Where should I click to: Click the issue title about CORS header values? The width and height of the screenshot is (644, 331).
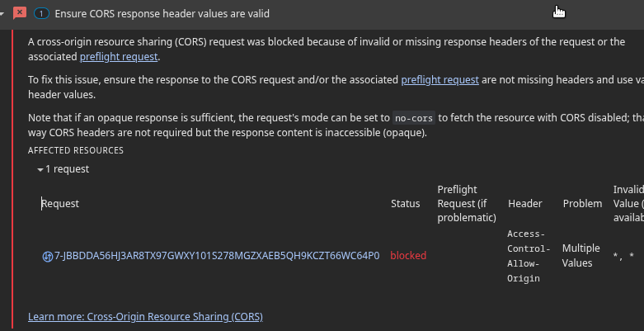[x=162, y=14]
